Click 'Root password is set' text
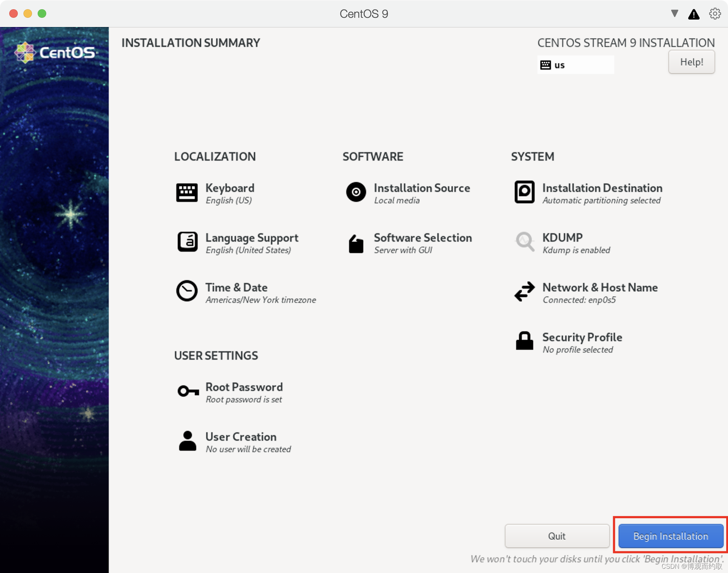The image size is (728, 573). click(x=243, y=400)
